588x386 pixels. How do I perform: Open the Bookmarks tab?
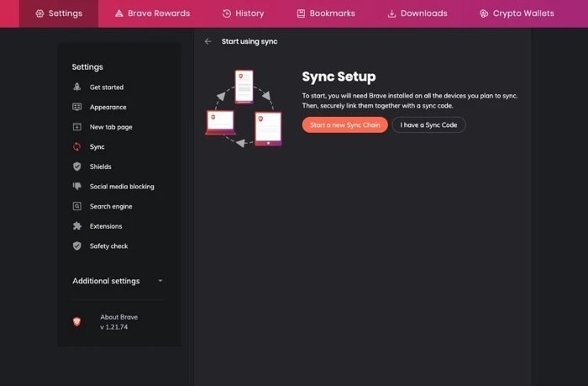pyautogui.click(x=326, y=13)
